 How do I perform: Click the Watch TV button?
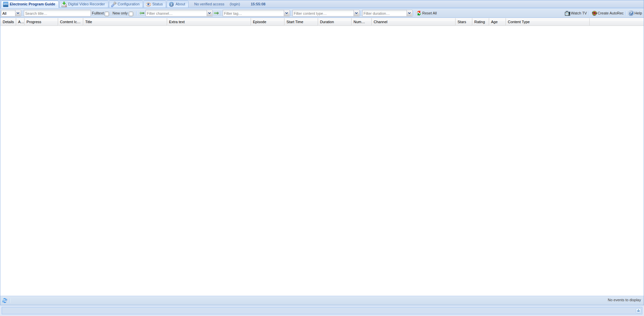coord(576,13)
